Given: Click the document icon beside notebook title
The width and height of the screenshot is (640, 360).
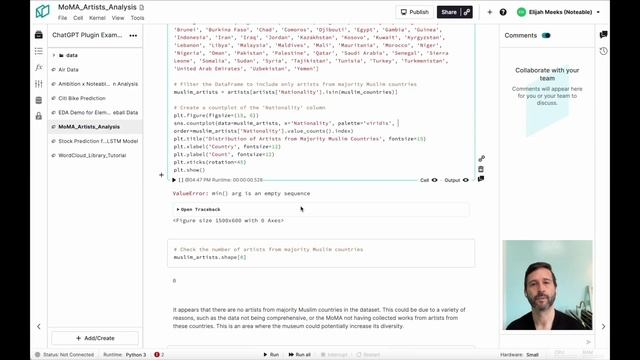Looking at the screenshot, I should pyautogui.click(x=142, y=7).
